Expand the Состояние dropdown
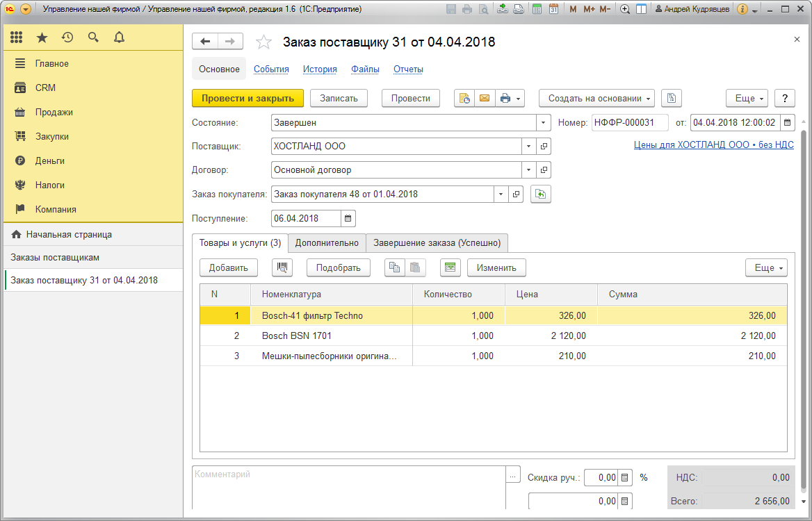This screenshot has width=812, height=521. 543,123
